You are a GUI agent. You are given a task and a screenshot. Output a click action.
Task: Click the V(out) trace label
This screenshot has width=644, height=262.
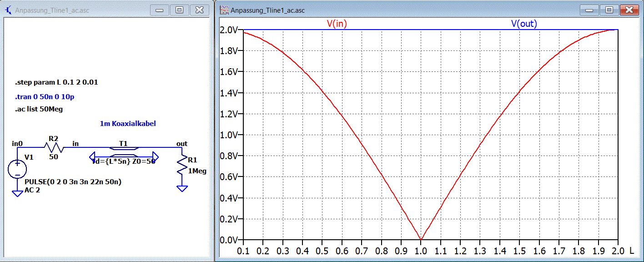point(524,24)
